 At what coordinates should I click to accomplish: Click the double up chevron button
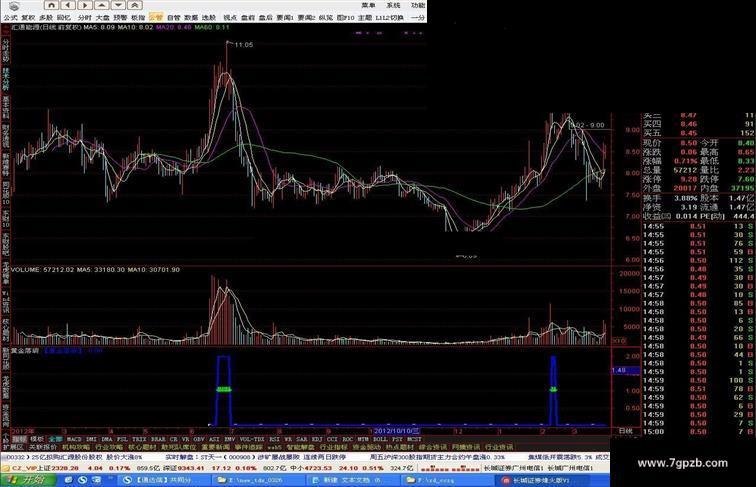[x=135, y=5]
